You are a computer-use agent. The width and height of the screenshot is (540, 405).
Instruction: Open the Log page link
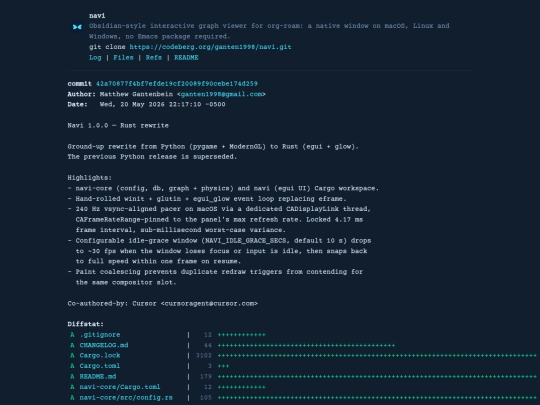[x=95, y=58]
